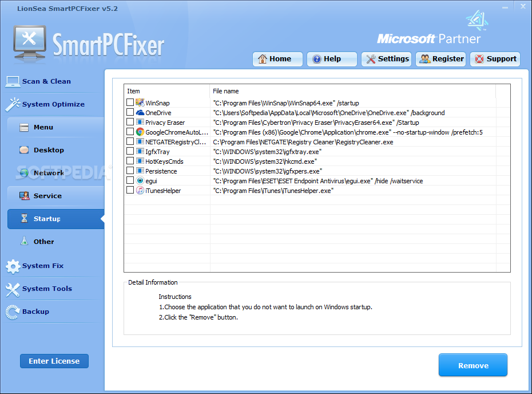
Task: Click the egui ESET eye icon
Action: point(140,180)
